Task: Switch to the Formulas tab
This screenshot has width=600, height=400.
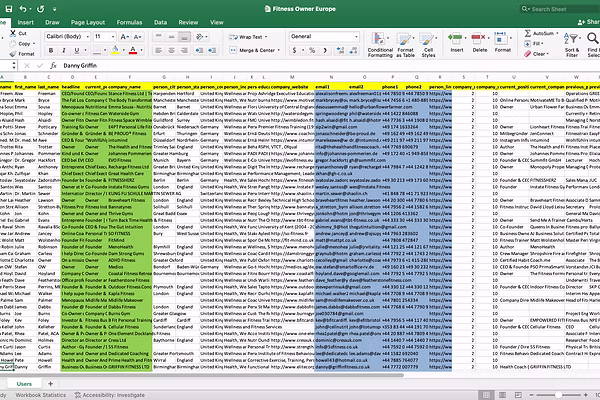Action: tap(129, 23)
